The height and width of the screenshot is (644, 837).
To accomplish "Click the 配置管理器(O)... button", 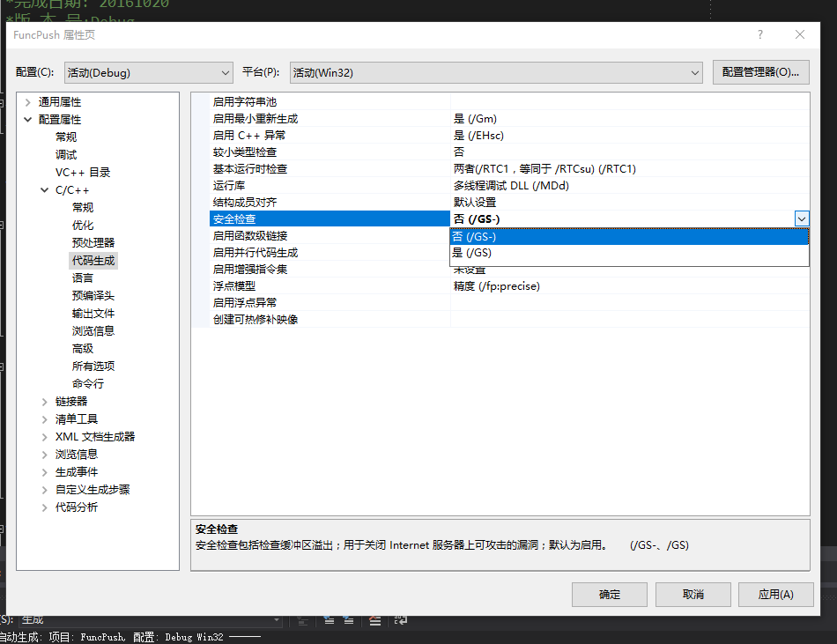I will [760, 72].
